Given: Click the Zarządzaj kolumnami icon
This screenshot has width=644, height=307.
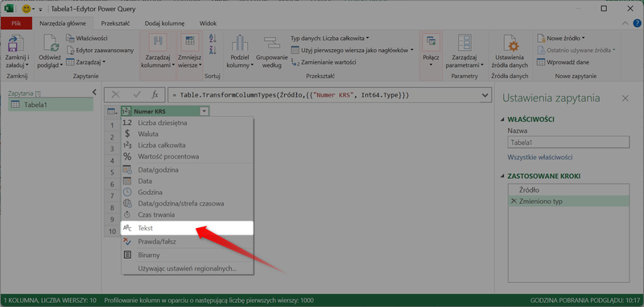Looking at the screenshot, I should pyautogui.click(x=158, y=44).
